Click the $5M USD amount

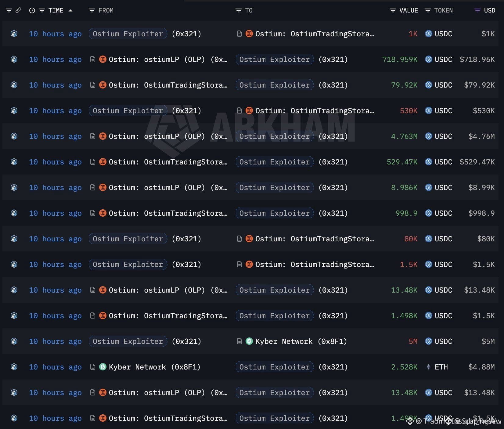tap(488, 341)
